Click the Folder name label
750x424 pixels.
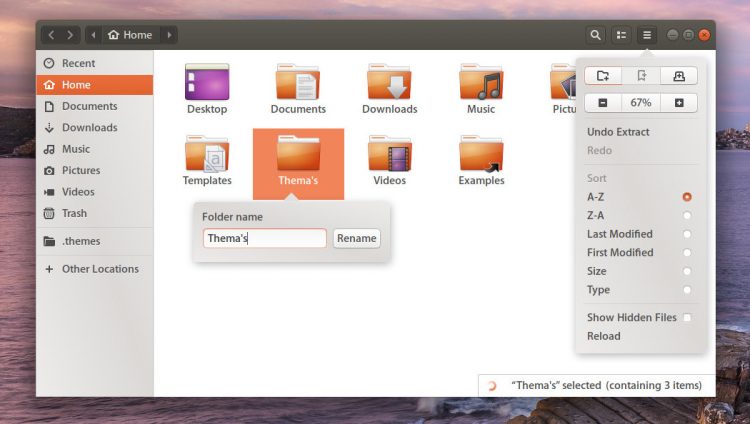[x=232, y=217]
